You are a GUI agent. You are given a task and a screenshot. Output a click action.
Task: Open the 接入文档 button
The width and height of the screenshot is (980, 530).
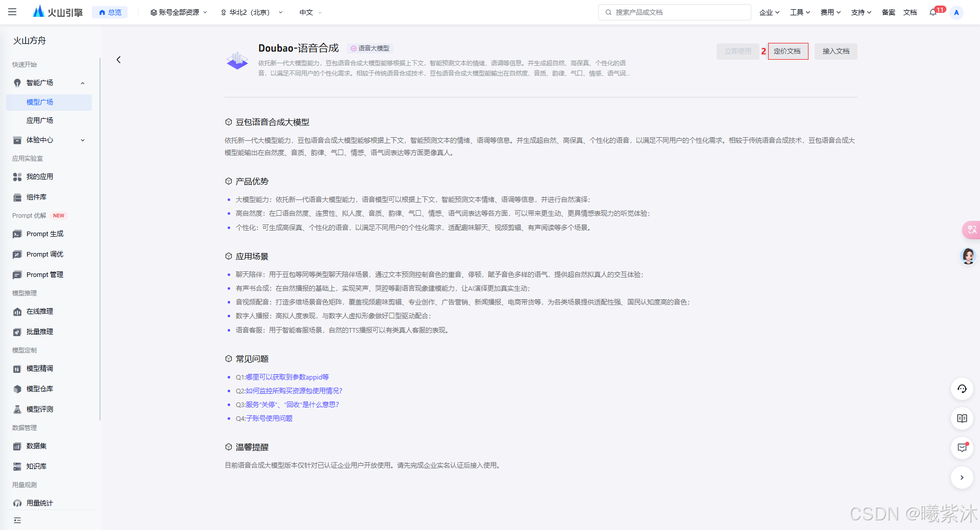pyautogui.click(x=836, y=51)
